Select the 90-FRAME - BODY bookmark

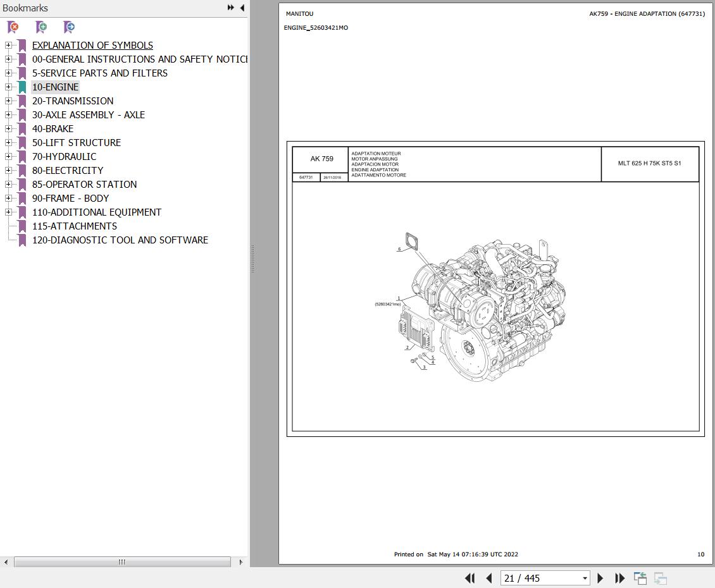[71, 199]
